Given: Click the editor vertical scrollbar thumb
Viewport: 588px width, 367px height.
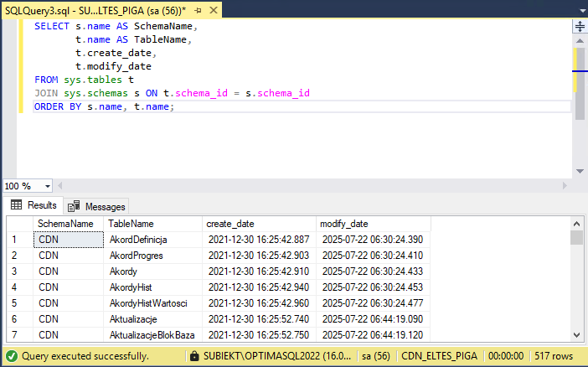Looking at the screenshot, I should click(580, 83).
